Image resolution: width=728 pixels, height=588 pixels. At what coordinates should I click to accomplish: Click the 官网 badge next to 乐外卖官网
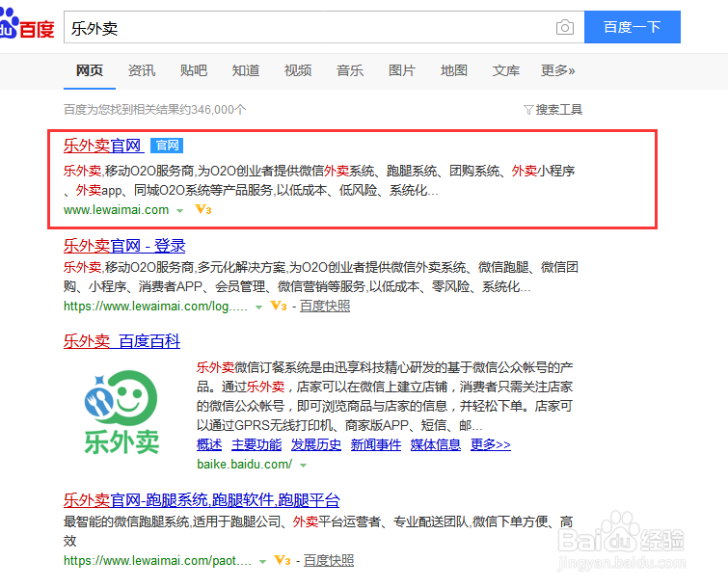click(x=167, y=146)
